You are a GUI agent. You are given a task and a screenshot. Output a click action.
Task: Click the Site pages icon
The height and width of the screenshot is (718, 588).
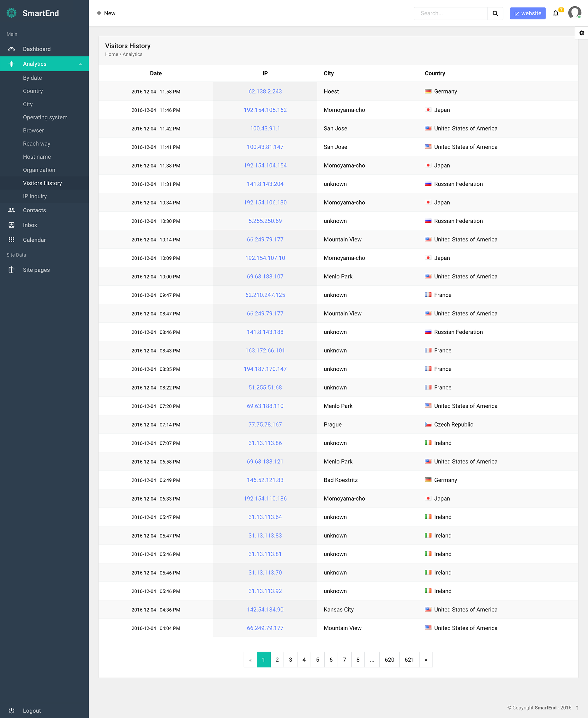pyautogui.click(x=11, y=270)
